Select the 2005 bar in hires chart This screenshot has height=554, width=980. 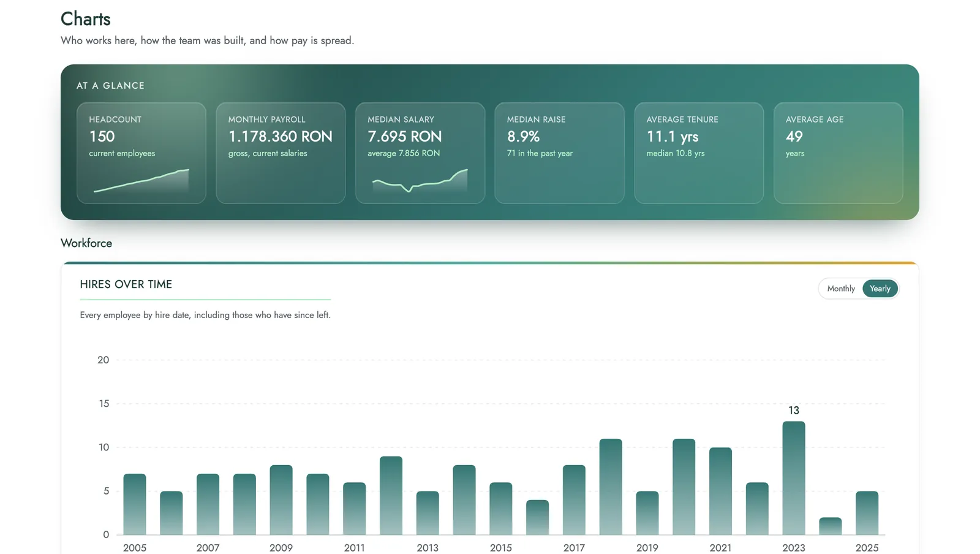pos(135,504)
